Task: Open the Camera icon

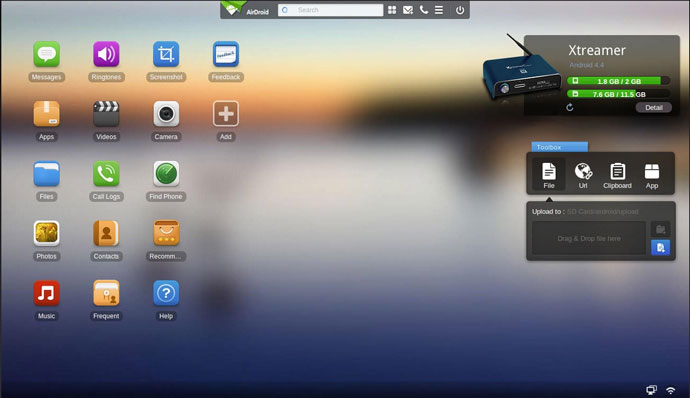Action: tap(166, 114)
